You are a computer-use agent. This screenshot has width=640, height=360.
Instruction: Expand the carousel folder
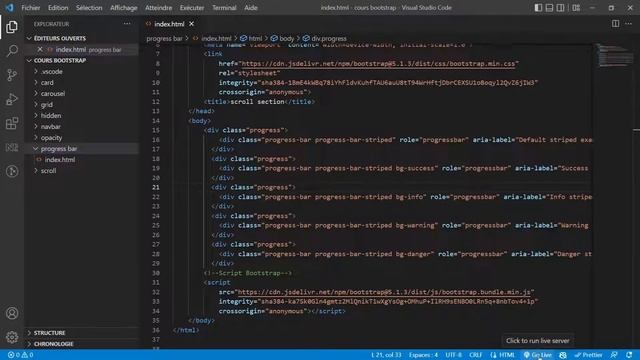point(82,93)
